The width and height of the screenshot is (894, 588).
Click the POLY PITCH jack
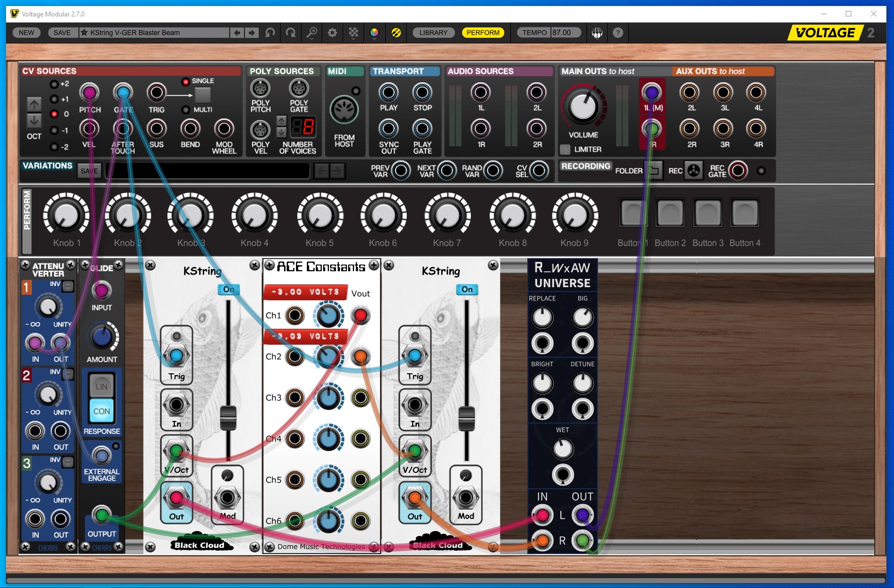tap(260, 88)
